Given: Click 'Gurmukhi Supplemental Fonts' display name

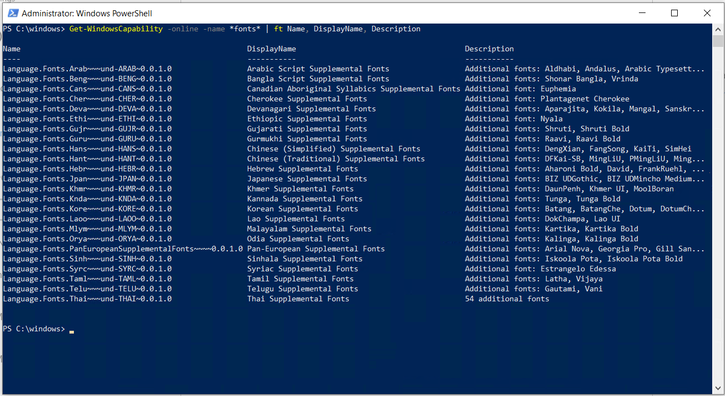Looking at the screenshot, I should (307, 139).
